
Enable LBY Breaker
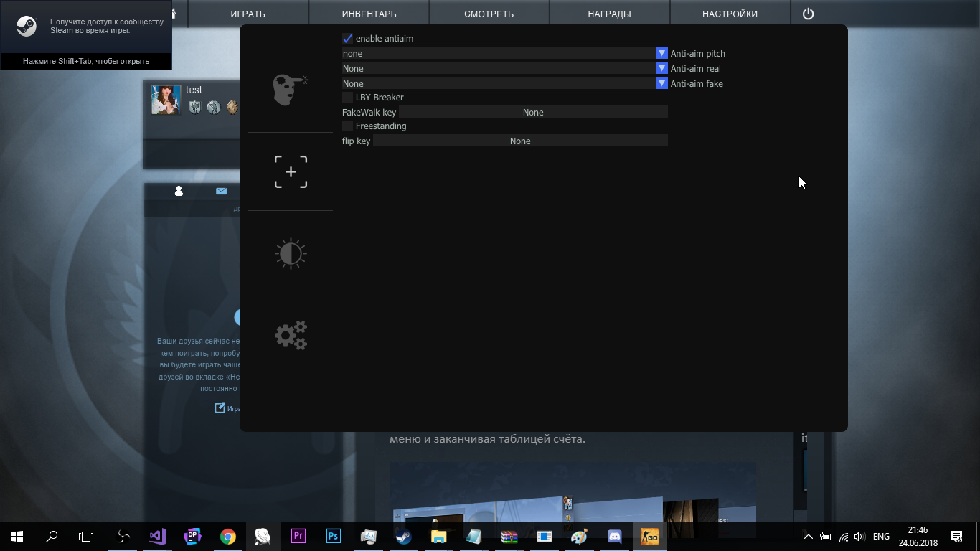pos(348,97)
